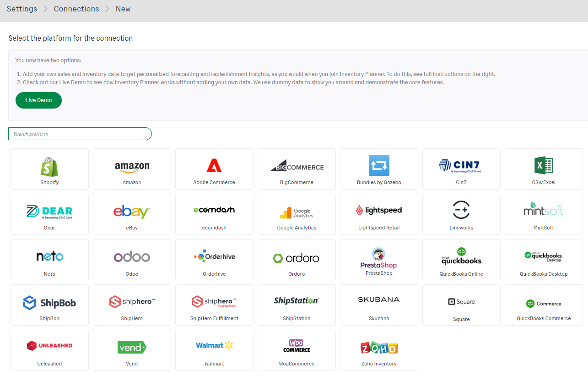Pick the Square platform icon
Screen dimensions: 588x376
[461, 301]
